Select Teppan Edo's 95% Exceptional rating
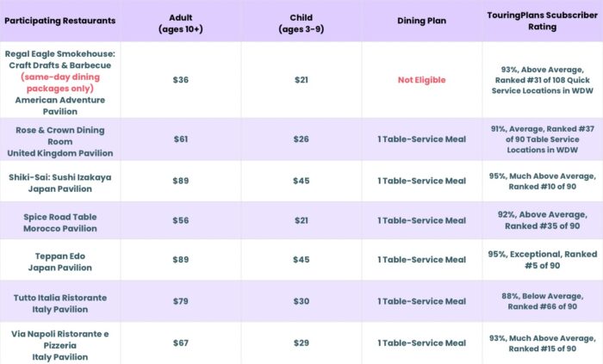This screenshot has width=603, height=364. coord(543,260)
